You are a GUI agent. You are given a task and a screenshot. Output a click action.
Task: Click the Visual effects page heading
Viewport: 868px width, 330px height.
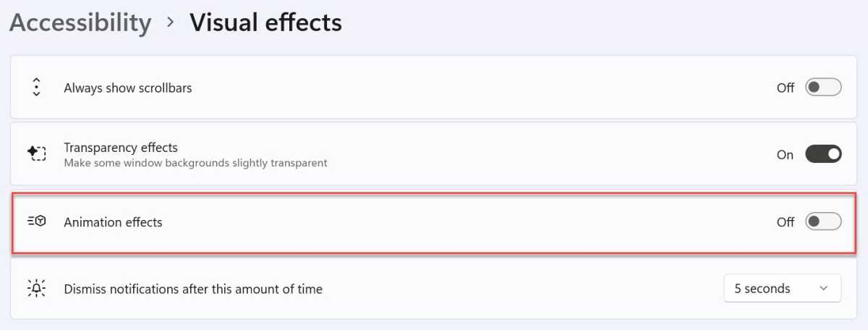(x=265, y=22)
